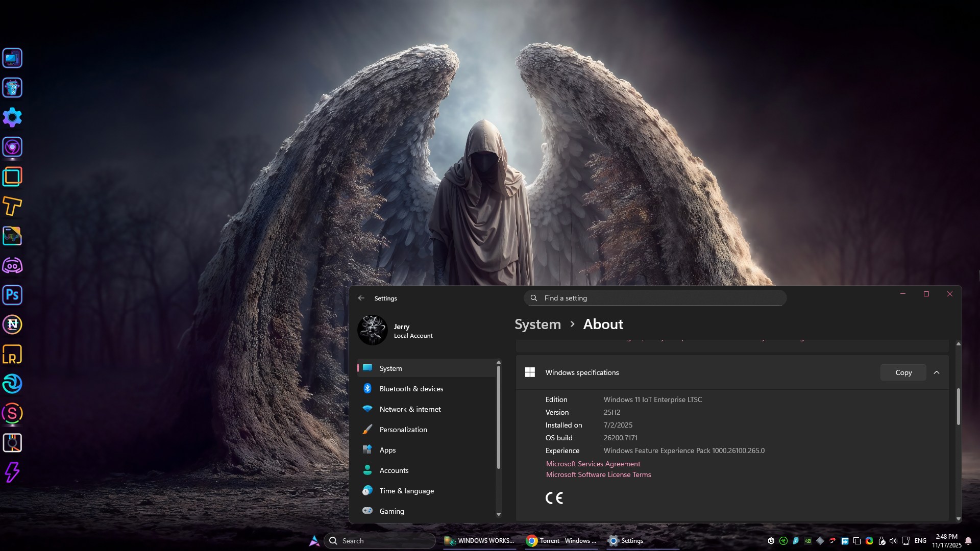Click the Discord desktop shortcut icon
This screenshot has width=980, height=551.
tap(12, 265)
